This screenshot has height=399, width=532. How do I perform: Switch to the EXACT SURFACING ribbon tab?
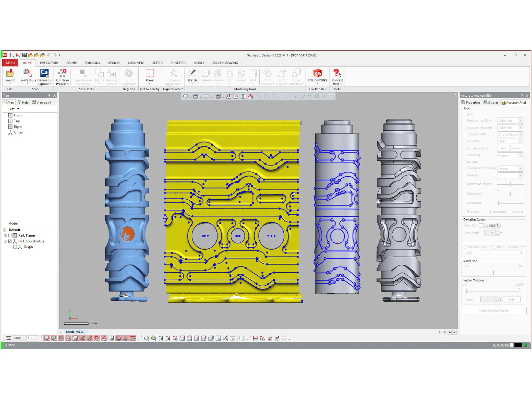pyautogui.click(x=225, y=63)
